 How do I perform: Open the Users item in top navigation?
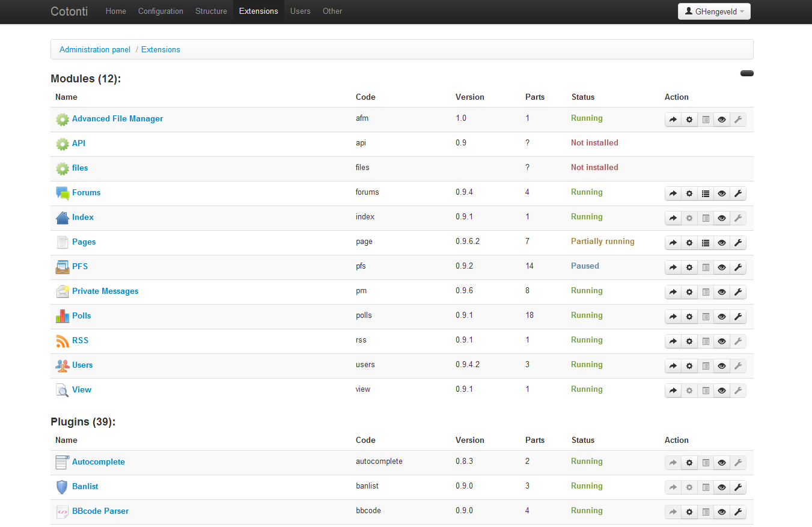(301, 11)
